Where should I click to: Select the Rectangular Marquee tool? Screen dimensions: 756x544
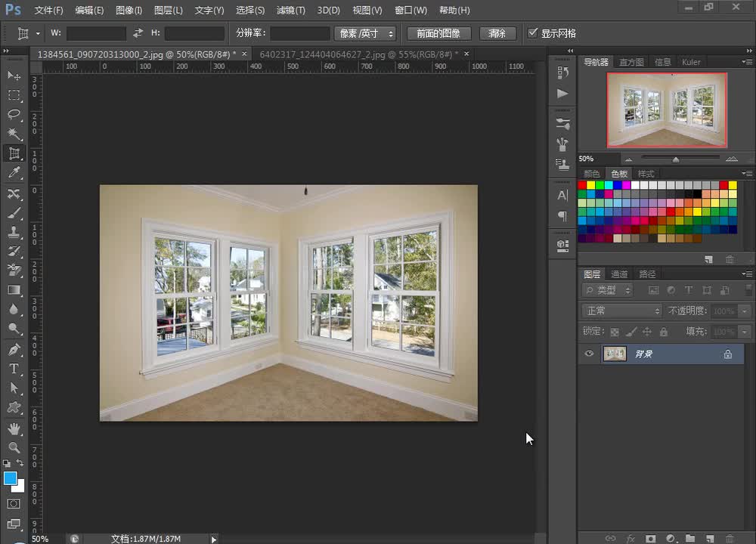(14, 95)
